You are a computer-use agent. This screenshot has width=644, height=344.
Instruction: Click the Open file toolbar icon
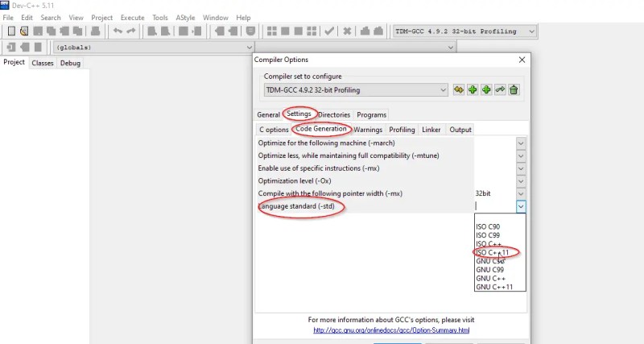(x=24, y=31)
